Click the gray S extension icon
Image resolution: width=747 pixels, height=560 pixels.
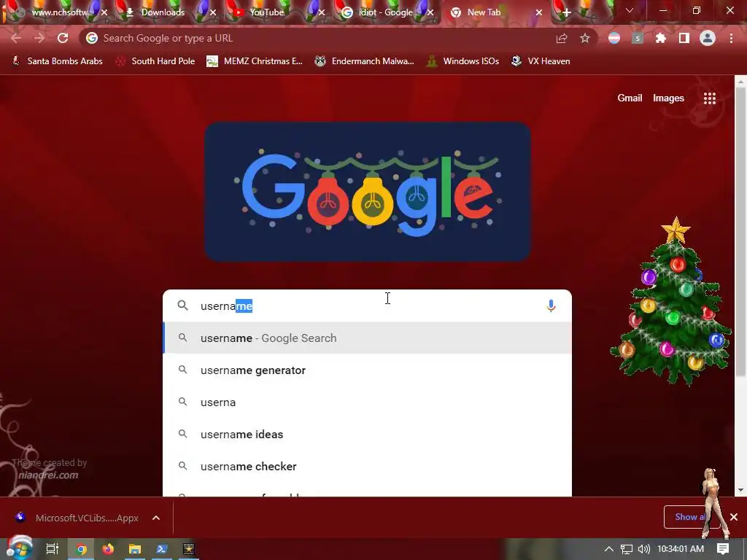coord(638,38)
